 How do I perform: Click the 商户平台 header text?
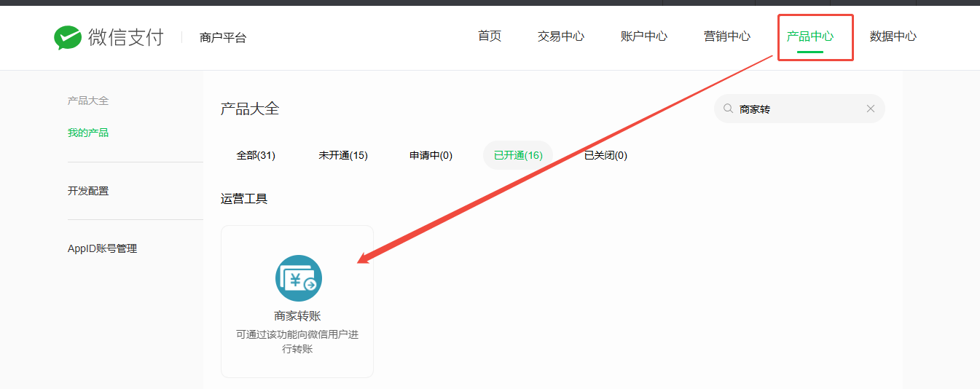[223, 38]
